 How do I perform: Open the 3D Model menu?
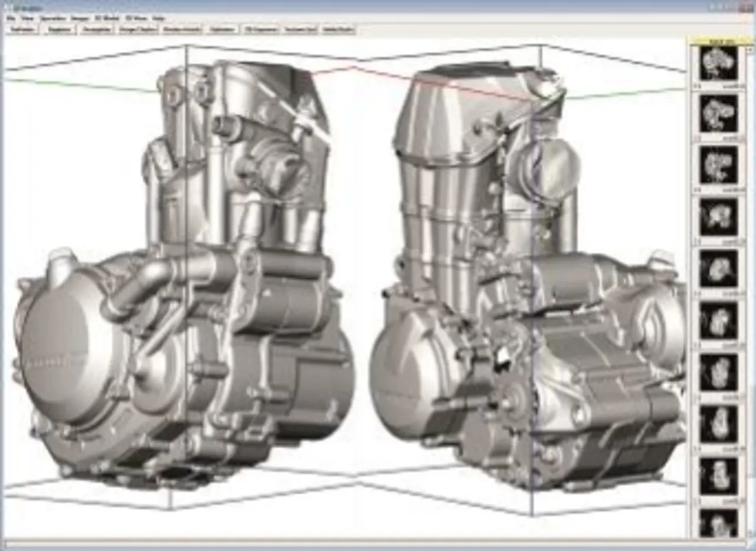click(x=106, y=18)
